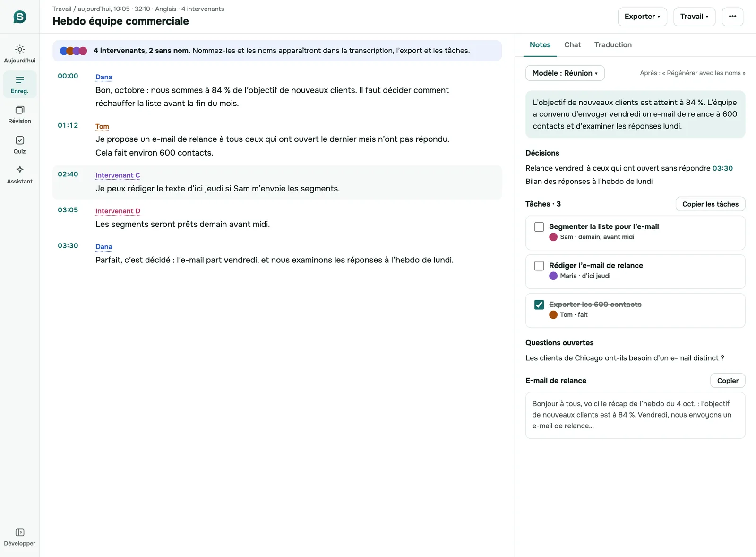Click the app logo icon
Screen dimensions: 756x557
pyautogui.click(x=19, y=17)
